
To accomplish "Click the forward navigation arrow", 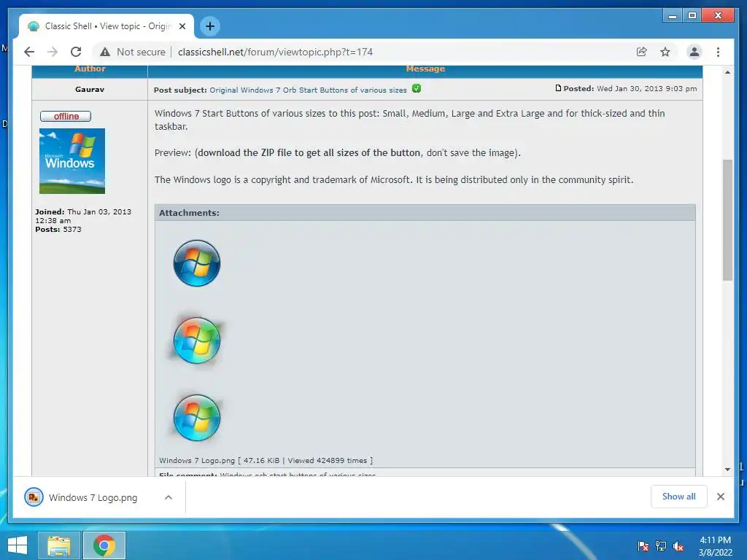I will click(x=53, y=52).
